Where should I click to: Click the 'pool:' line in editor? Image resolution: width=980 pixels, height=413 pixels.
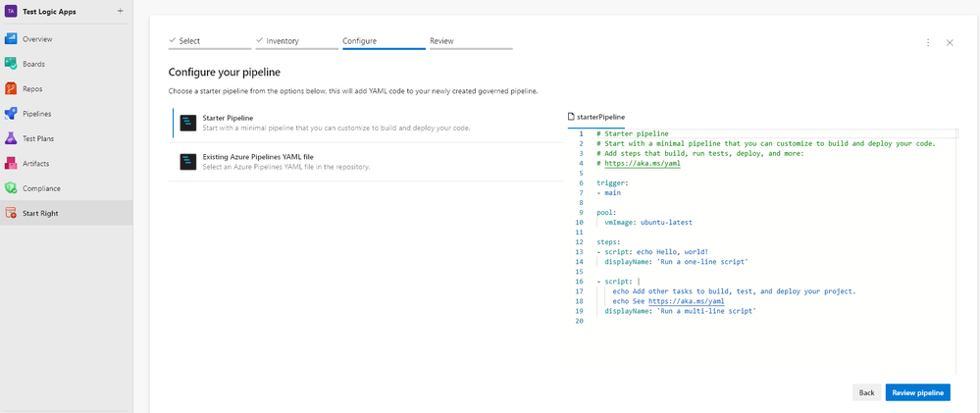pos(607,213)
